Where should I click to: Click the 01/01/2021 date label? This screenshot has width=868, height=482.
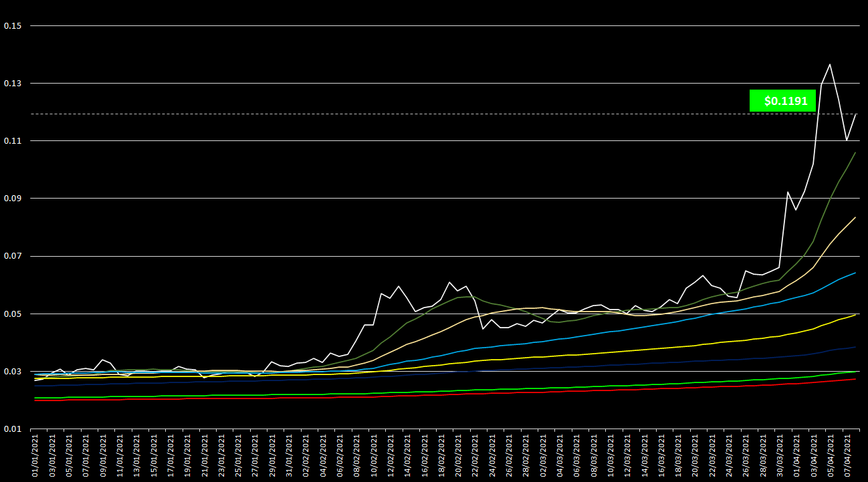(35, 456)
